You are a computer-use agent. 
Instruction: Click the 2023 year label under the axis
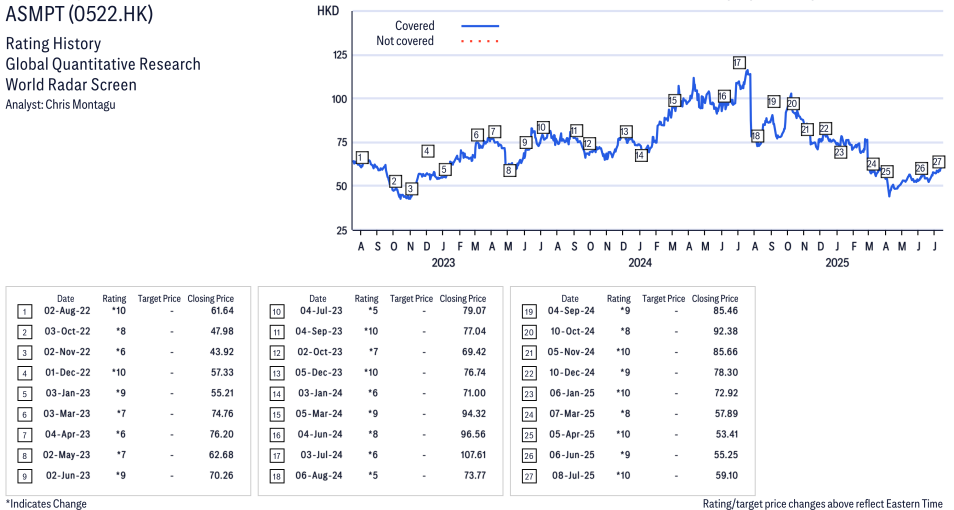443,262
